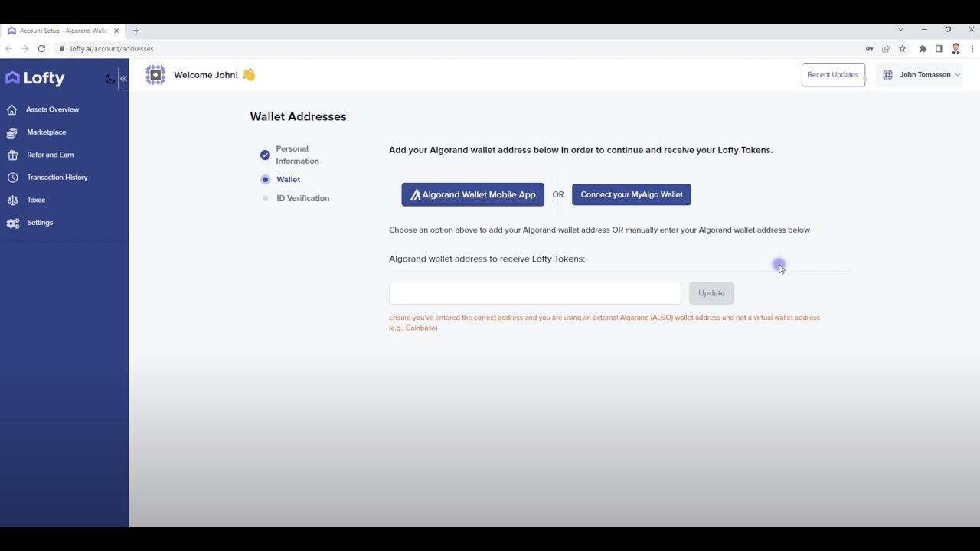The height and width of the screenshot is (551, 980).
Task: Open Transaction History page
Action: 57,178
